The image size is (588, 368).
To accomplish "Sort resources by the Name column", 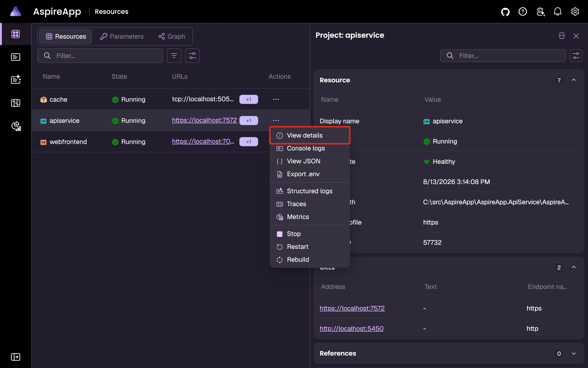I will point(51,76).
